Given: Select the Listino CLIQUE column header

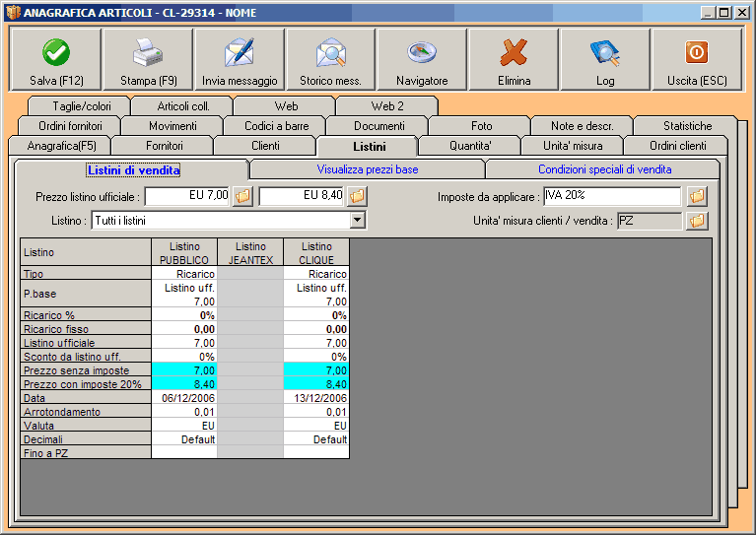Looking at the screenshot, I should coord(316,252).
